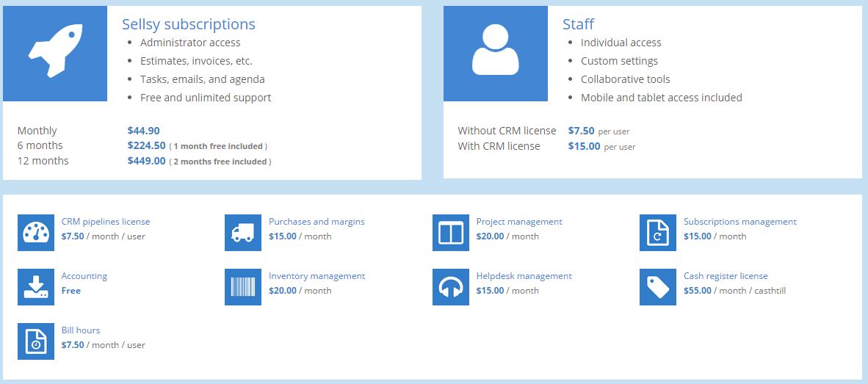This screenshot has width=868, height=384.
Task: Select the Bill hours clock document icon
Action: tap(36, 341)
